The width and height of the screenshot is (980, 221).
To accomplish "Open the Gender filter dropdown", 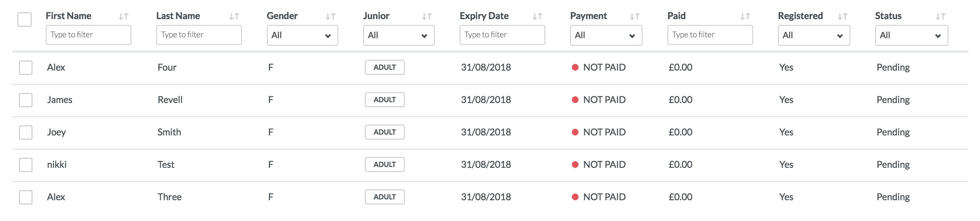I will pos(302,35).
